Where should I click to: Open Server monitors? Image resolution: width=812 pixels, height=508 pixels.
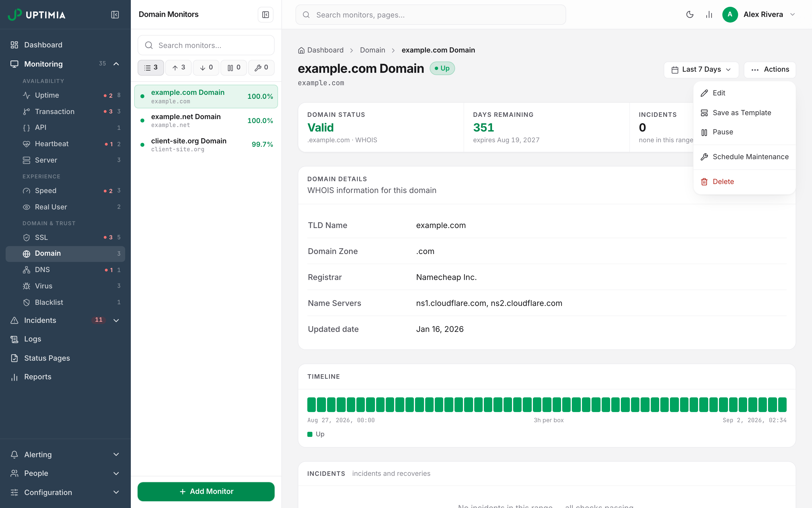(65, 160)
